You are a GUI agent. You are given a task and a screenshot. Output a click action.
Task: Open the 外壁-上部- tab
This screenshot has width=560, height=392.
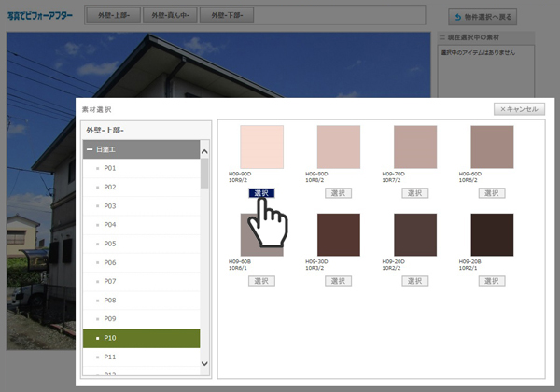(113, 16)
